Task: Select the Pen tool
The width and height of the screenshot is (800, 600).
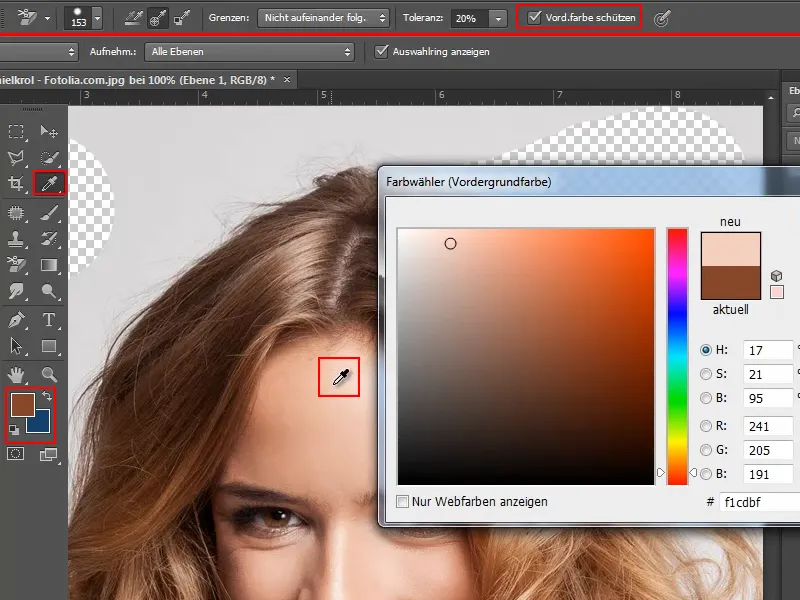Action: click(16, 320)
